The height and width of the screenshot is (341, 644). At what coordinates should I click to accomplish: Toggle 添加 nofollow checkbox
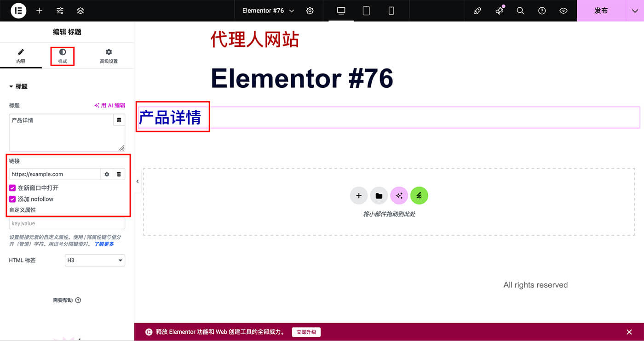coord(12,199)
